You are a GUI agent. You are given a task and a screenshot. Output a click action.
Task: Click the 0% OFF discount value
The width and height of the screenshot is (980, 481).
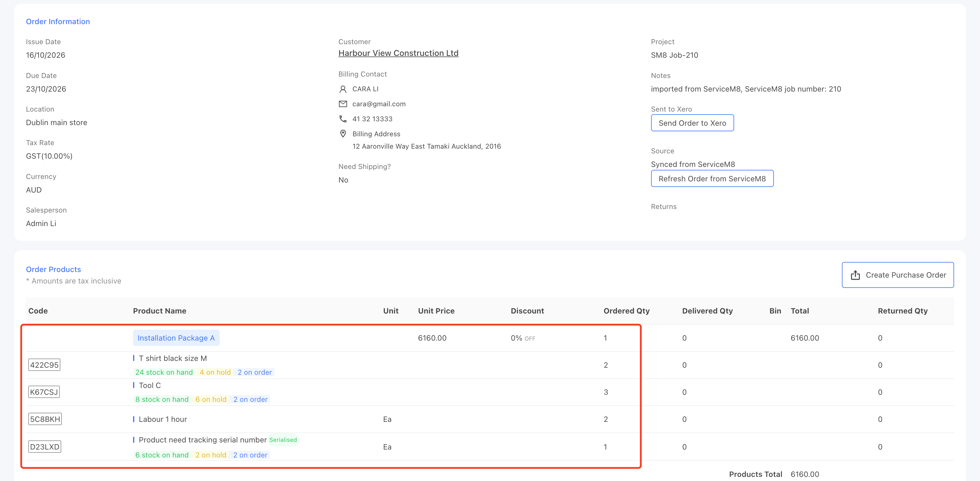(523, 338)
